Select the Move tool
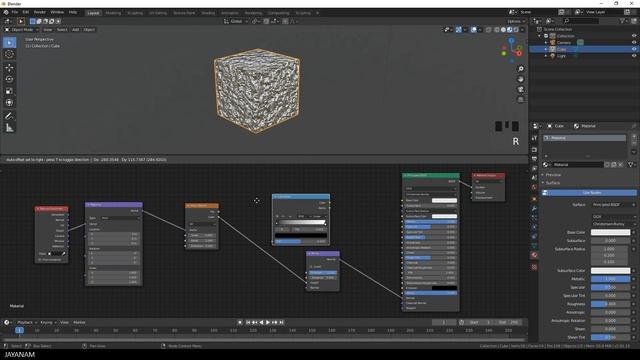Screen dimensions: 640x360 [9, 68]
